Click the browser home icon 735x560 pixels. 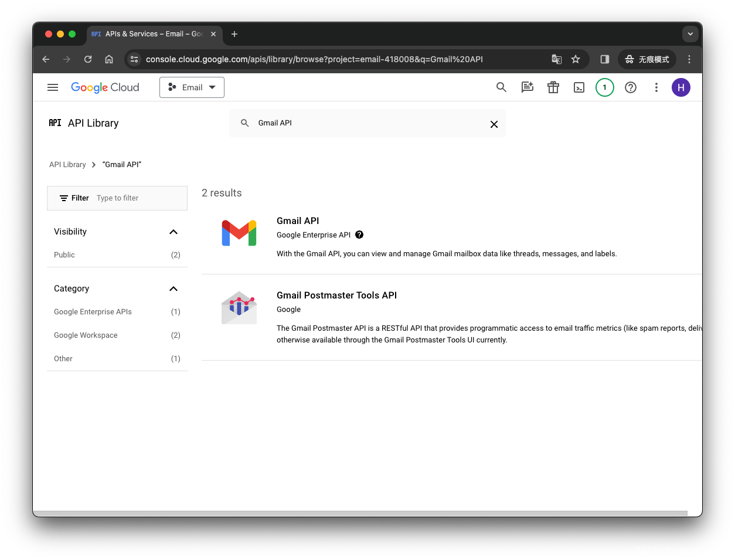[109, 59]
